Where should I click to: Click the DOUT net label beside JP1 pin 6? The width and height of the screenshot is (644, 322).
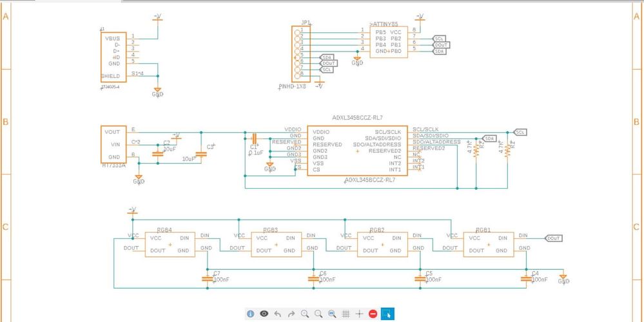(x=329, y=63)
